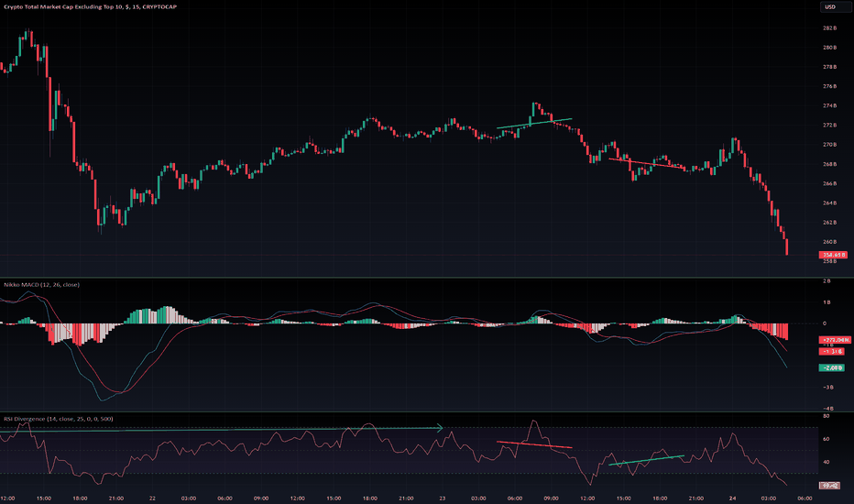Click the 268B price axis label
The image size is (854, 504).
click(829, 164)
